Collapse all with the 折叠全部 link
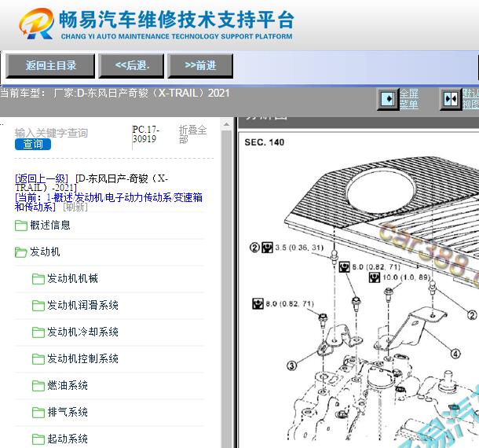 [x=192, y=134]
